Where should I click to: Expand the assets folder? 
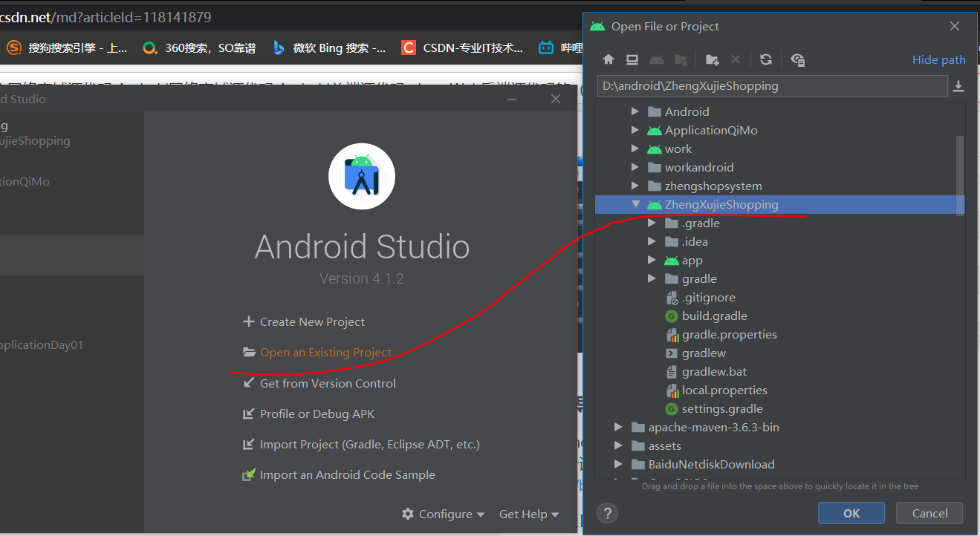618,445
